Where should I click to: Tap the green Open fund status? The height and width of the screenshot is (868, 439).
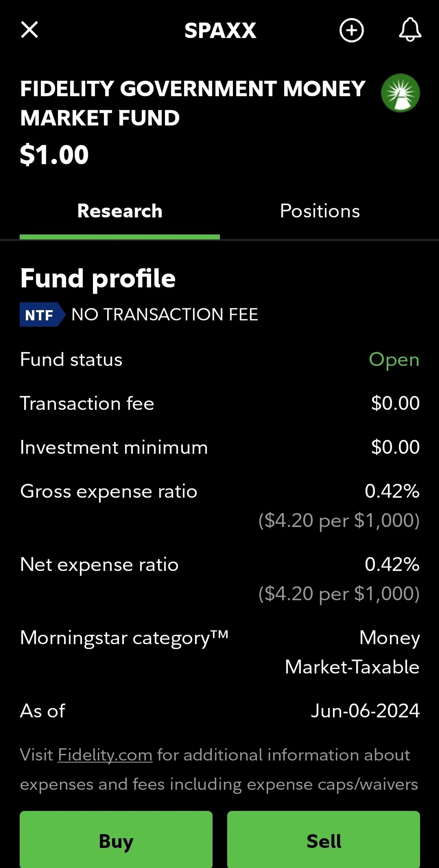(x=394, y=360)
